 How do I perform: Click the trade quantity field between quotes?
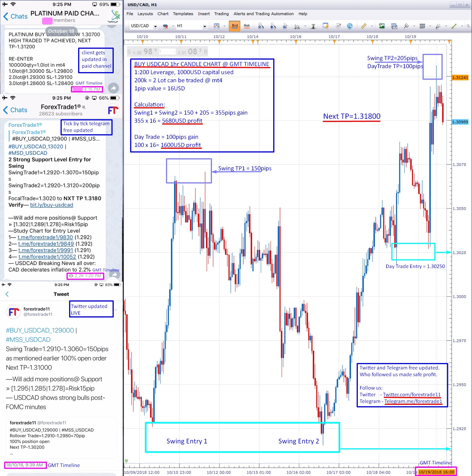pos(167,52)
